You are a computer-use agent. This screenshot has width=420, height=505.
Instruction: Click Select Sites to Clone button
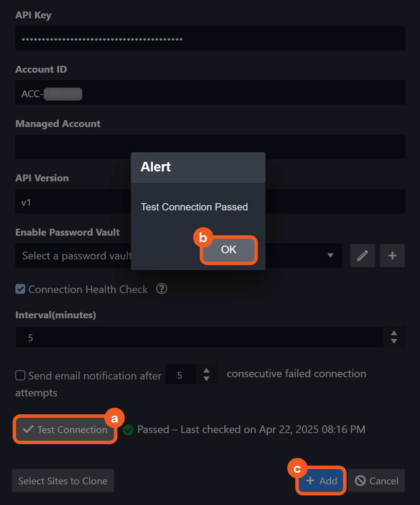pos(63,481)
